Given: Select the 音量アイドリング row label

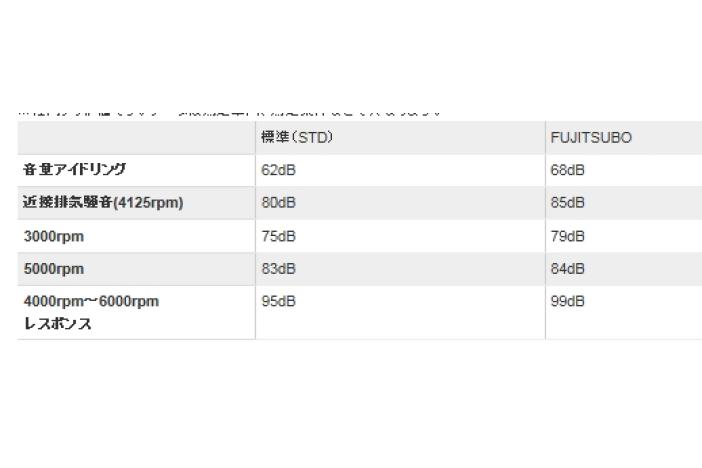Looking at the screenshot, I should click(x=74, y=170).
